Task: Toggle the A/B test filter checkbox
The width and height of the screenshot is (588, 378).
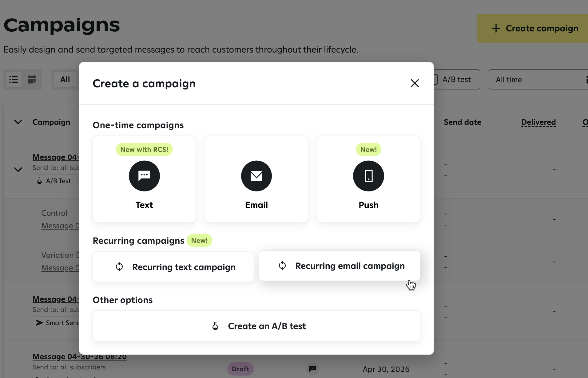Action: tap(435, 79)
